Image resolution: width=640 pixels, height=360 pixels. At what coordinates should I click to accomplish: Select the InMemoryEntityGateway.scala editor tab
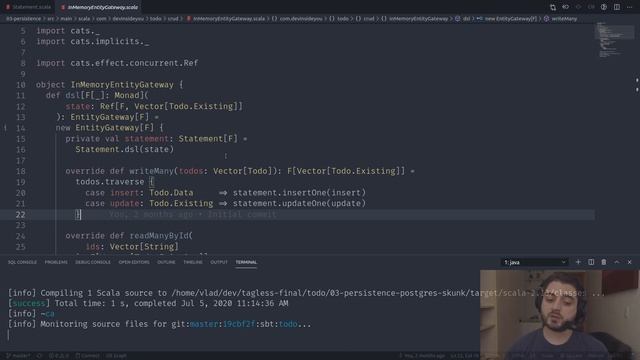click(x=99, y=7)
